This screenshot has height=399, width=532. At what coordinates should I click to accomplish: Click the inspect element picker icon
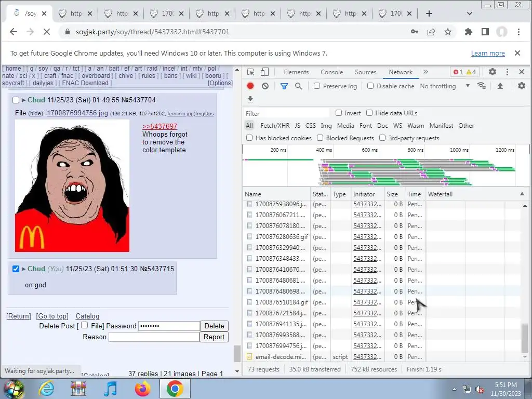[x=251, y=72]
